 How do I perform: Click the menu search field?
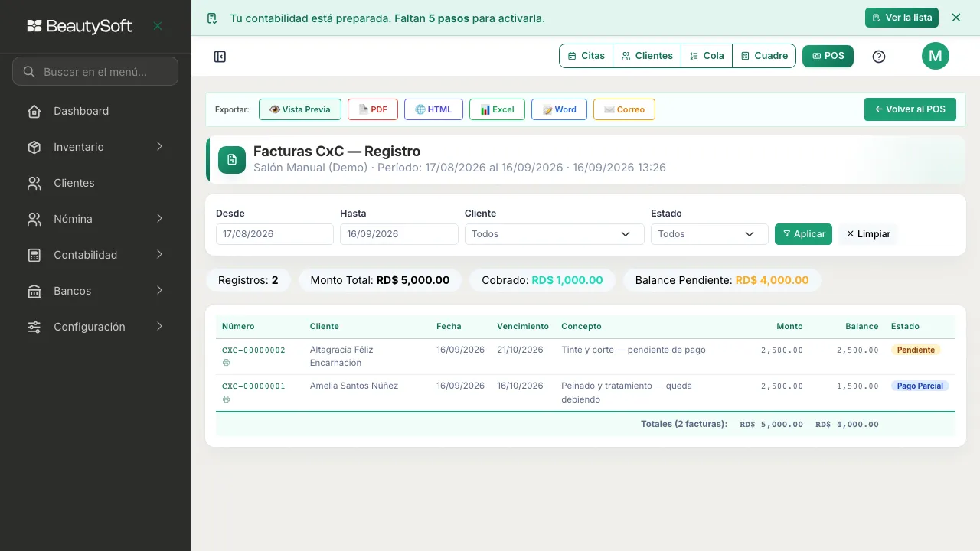pos(95,71)
